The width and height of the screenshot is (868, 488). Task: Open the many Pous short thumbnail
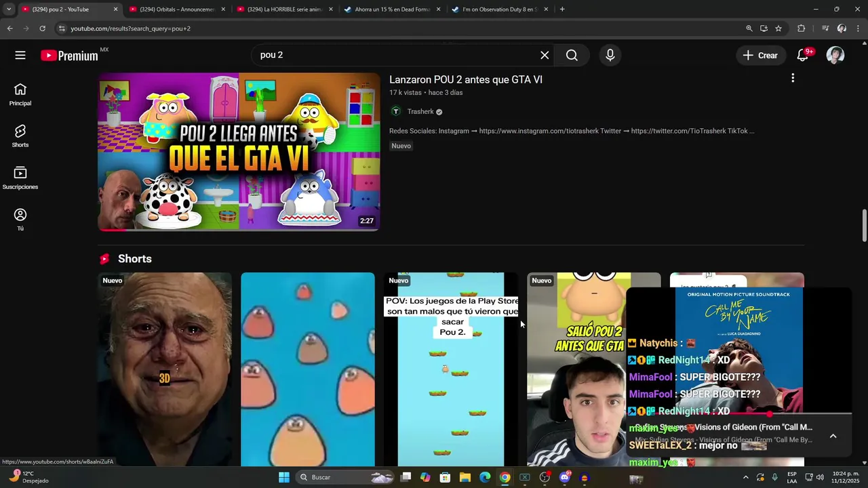pyautogui.click(x=308, y=369)
